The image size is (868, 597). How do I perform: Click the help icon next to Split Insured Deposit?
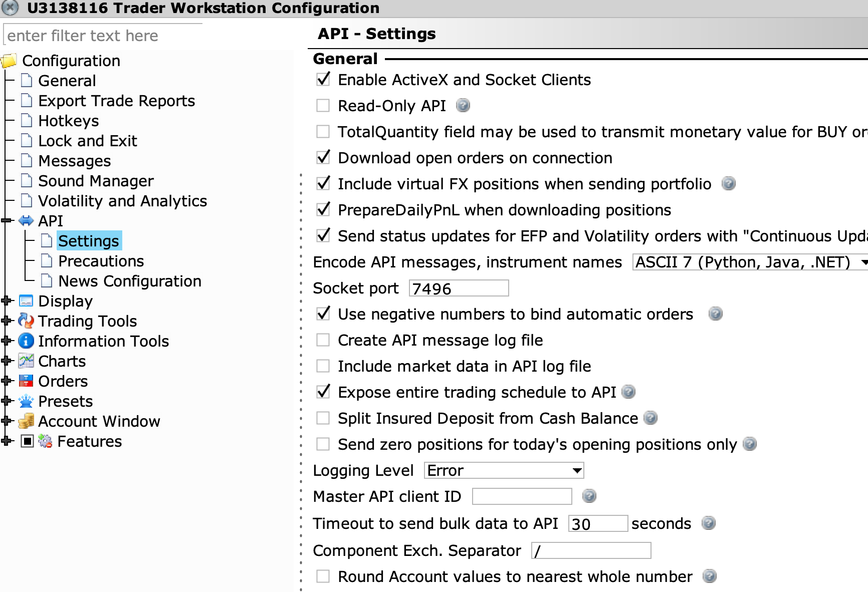click(650, 418)
